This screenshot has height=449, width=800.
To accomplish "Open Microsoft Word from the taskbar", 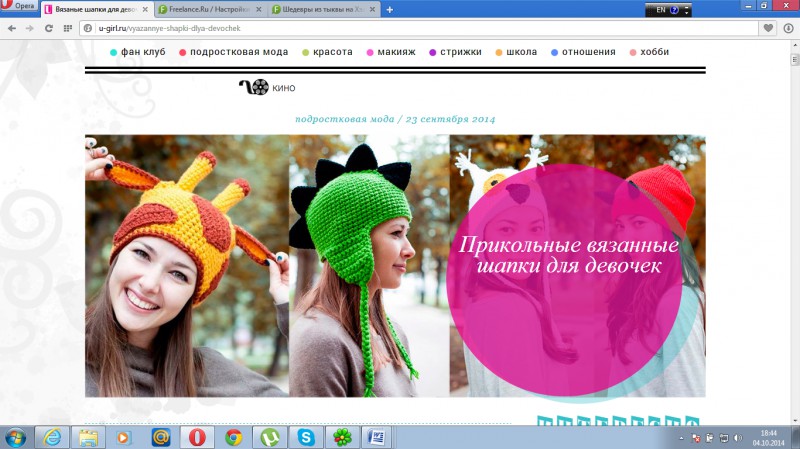I will point(377,437).
